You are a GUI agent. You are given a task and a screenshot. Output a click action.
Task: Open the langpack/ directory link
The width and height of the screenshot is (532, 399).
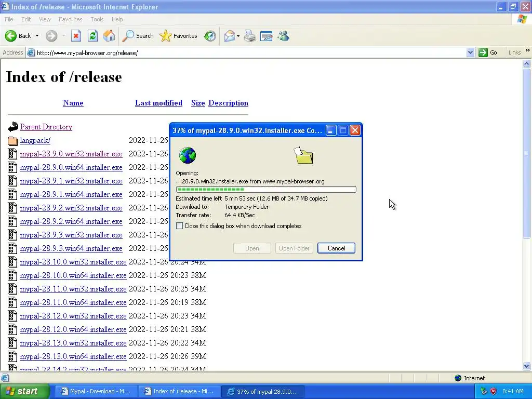pos(35,140)
